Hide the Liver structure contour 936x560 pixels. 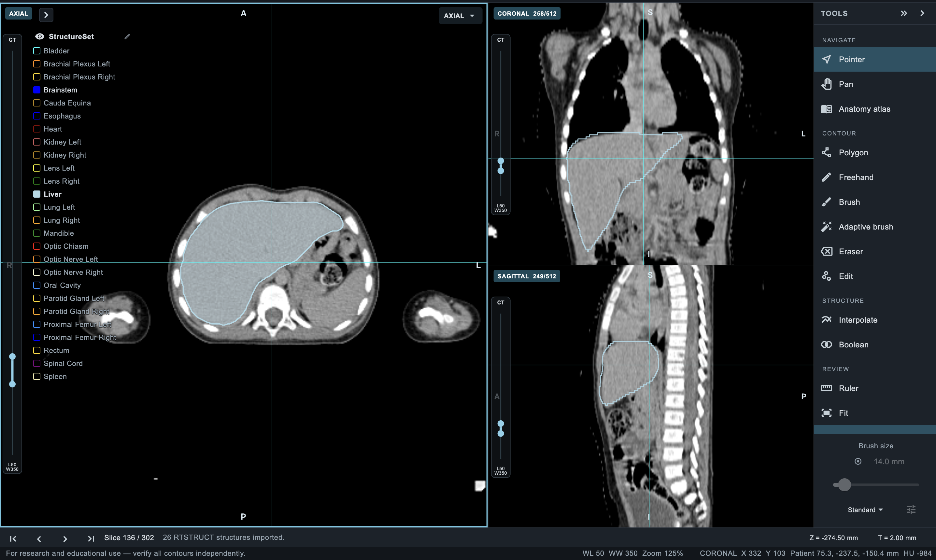pyautogui.click(x=36, y=194)
